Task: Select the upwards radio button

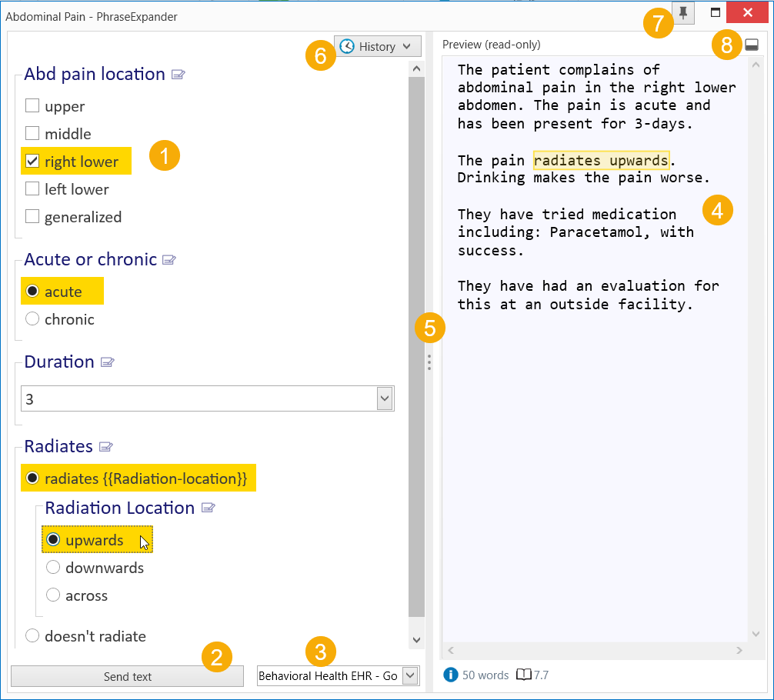Action: coord(53,539)
